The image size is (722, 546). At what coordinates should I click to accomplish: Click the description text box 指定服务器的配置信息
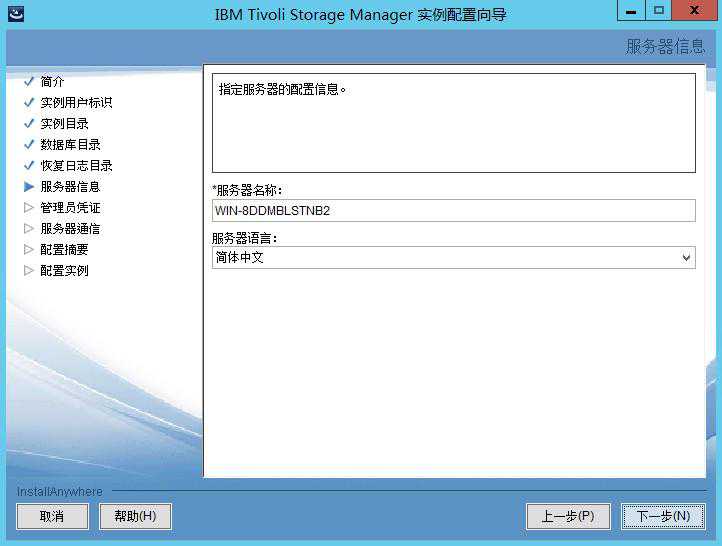tap(453, 123)
